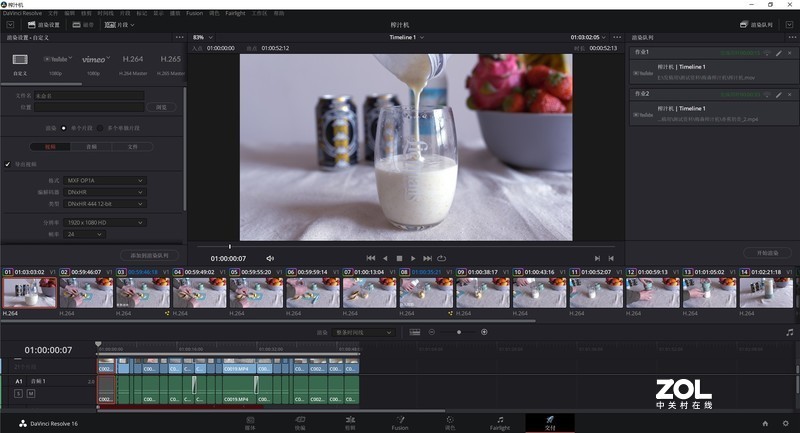The height and width of the screenshot is (433, 800).
Task: Open project settings gear icon
Action: tap(786, 423)
